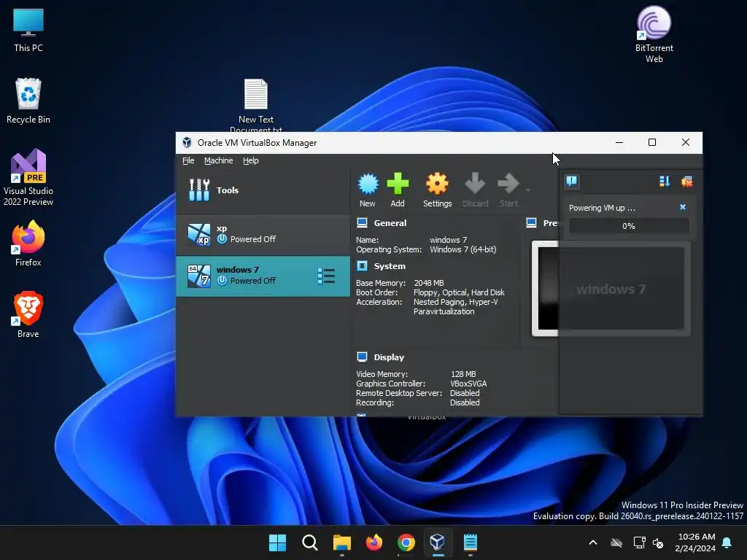The image size is (747, 560).
Task: Click Operating System value Windows 7 (64-bit)
Action: pos(463,249)
